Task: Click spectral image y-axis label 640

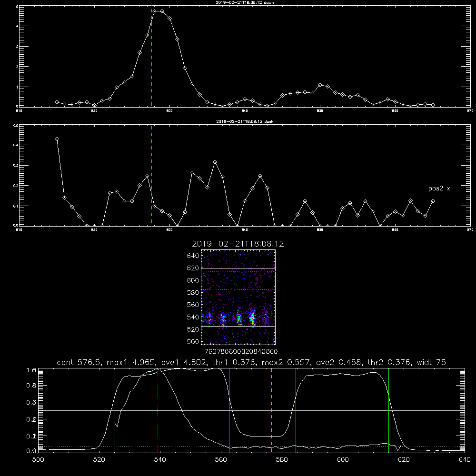Action: [x=193, y=256]
